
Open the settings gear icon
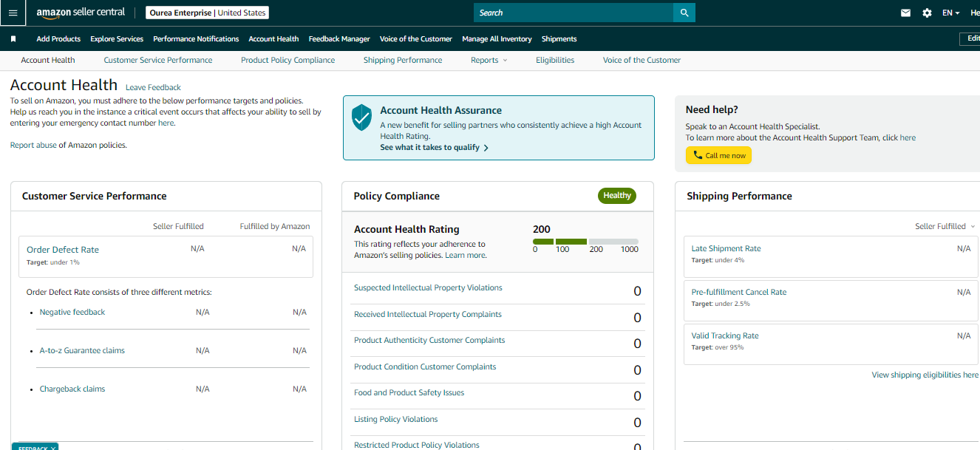927,13
